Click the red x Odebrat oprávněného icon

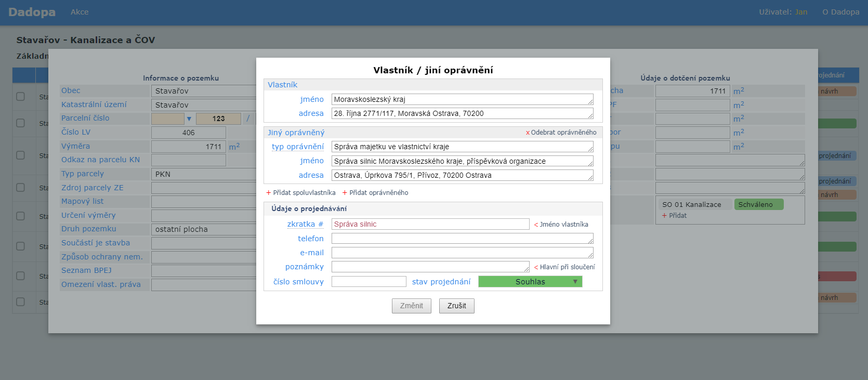click(x=528, y=133)
